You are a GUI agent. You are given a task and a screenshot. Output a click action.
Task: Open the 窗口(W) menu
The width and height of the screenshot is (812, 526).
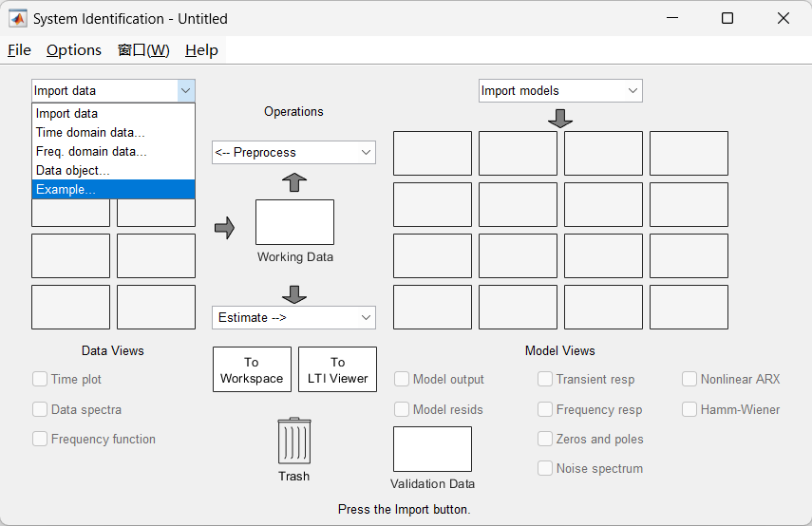(143, 50)
